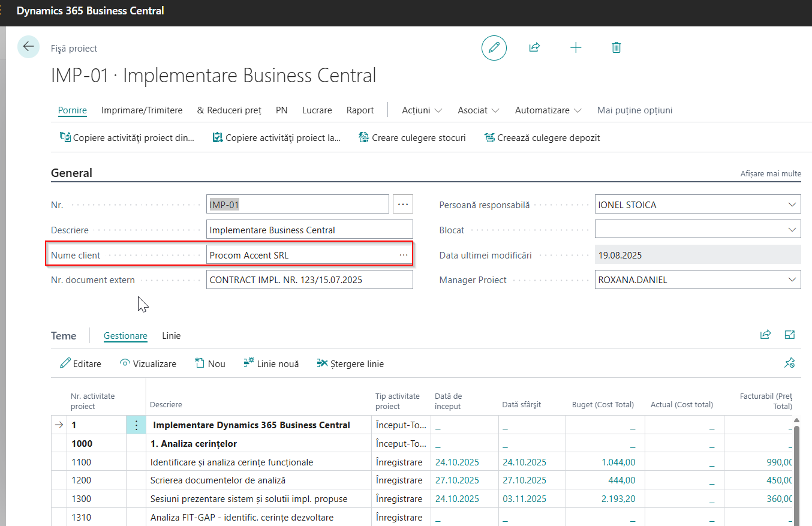Open Teme section in new window icon
Image resolution: width=812 pixels, height=526 pixels.
pyautogui.click(x=790, y=335)
